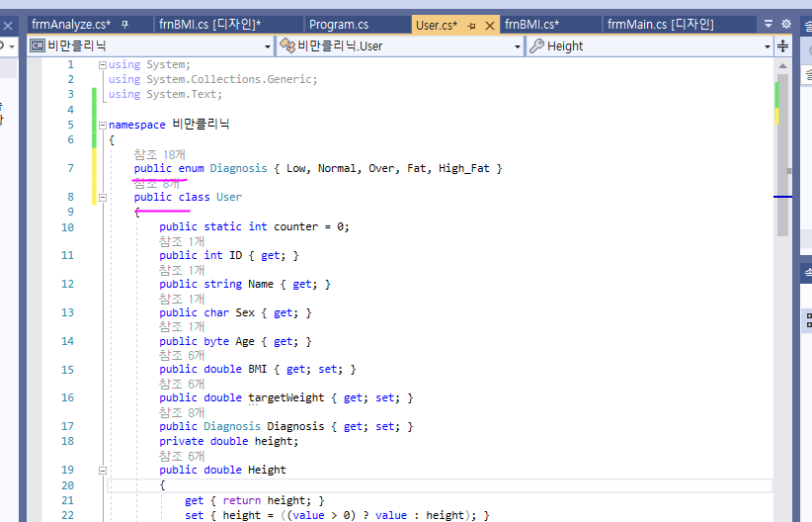
Task: Collapse the namespace 비만클리닉 block
Action: 103,125
